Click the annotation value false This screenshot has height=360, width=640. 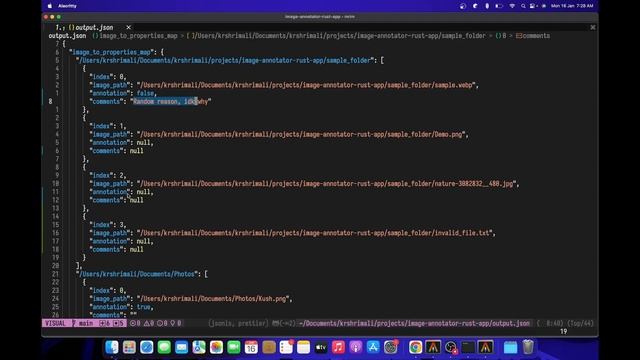click(x=145, y=93)
